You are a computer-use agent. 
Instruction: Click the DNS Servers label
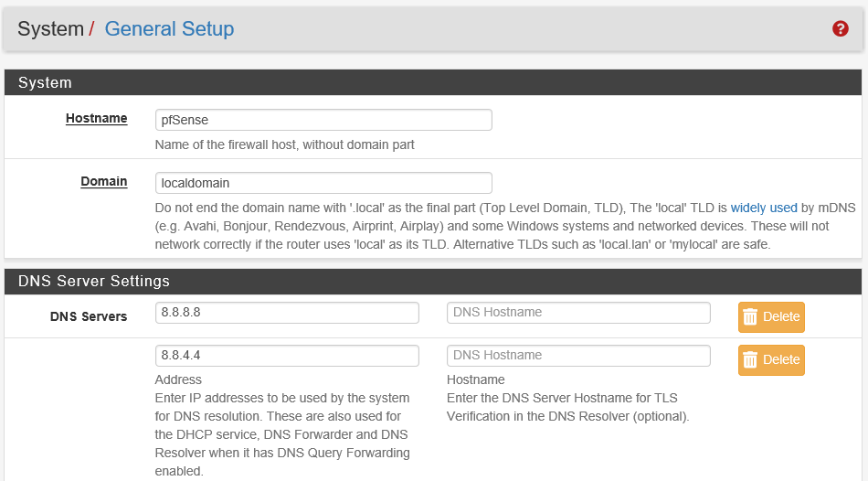click(x=89, y=316)
